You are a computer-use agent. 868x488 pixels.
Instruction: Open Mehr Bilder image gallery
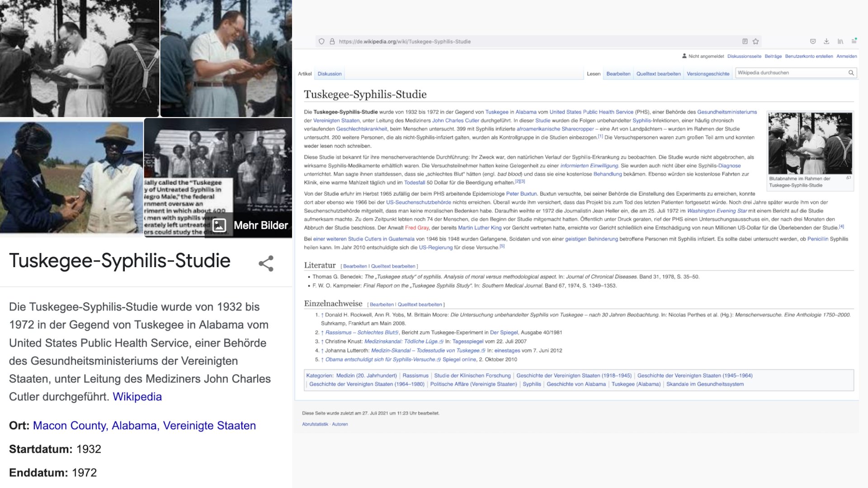click(250, 225)
